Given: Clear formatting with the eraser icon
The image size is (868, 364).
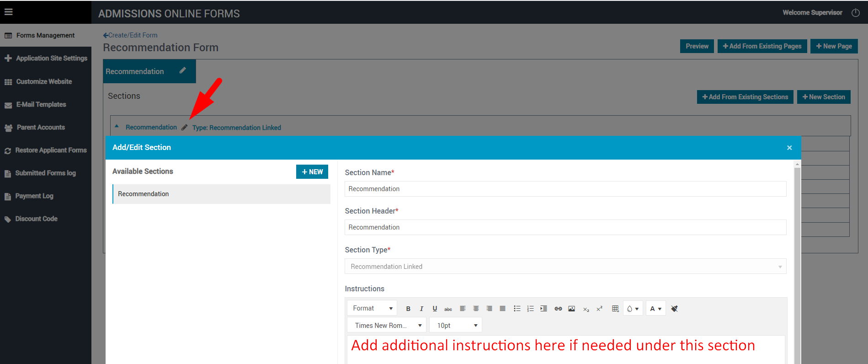Looking at the screenshot, I should 674,309.
